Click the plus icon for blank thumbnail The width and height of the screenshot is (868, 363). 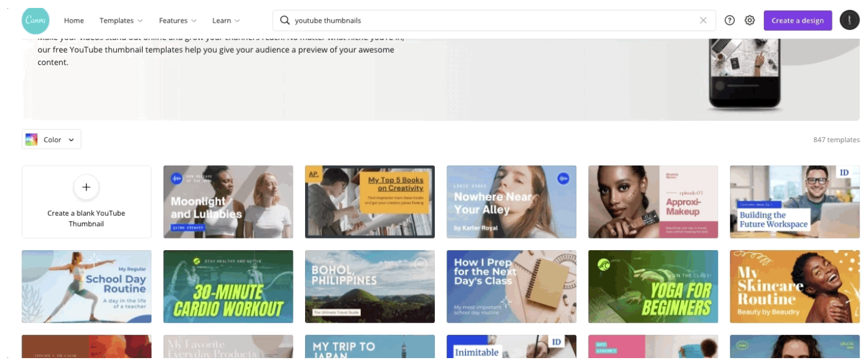(86, 187)
